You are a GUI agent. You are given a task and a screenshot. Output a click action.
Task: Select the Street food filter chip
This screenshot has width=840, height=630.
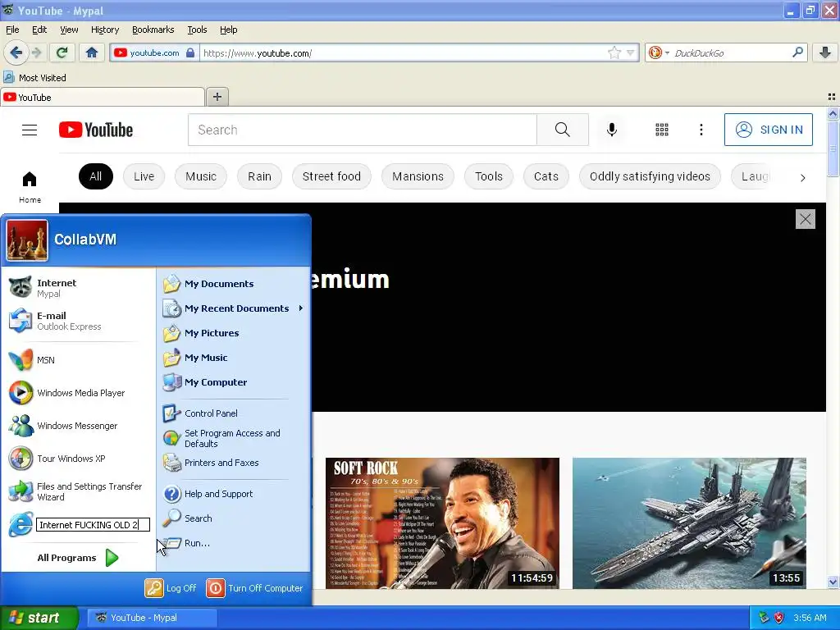click(x=331, y=176)
